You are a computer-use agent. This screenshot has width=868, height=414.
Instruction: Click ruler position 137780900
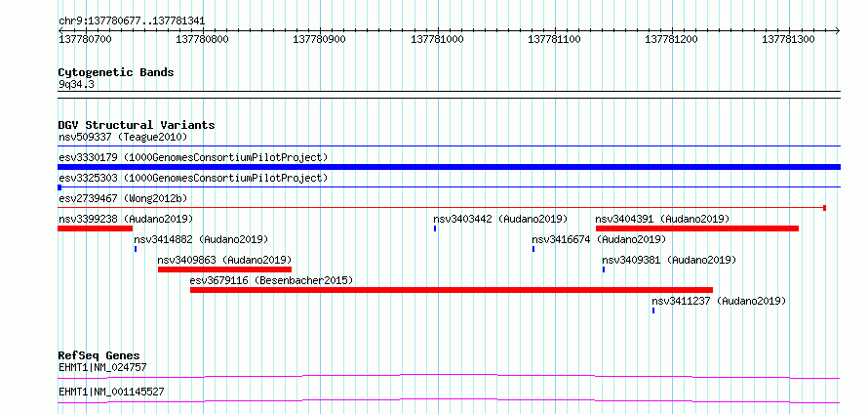(320, 39)
